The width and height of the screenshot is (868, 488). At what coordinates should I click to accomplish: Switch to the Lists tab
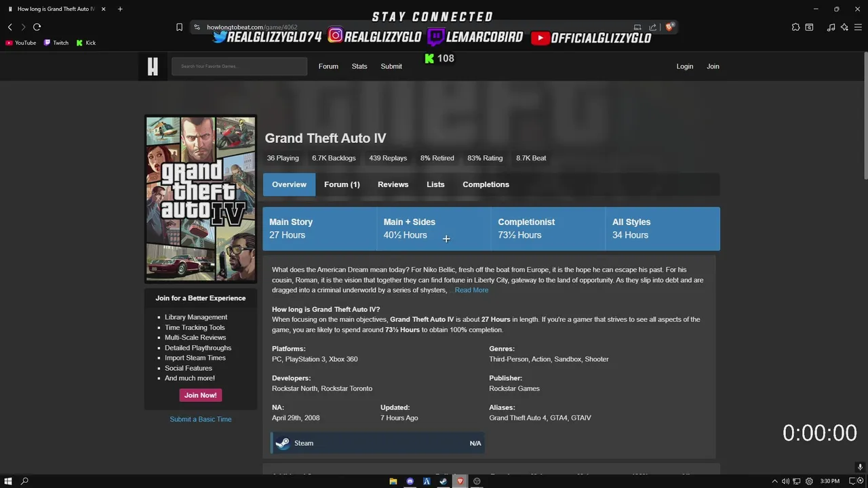(435, 184)
